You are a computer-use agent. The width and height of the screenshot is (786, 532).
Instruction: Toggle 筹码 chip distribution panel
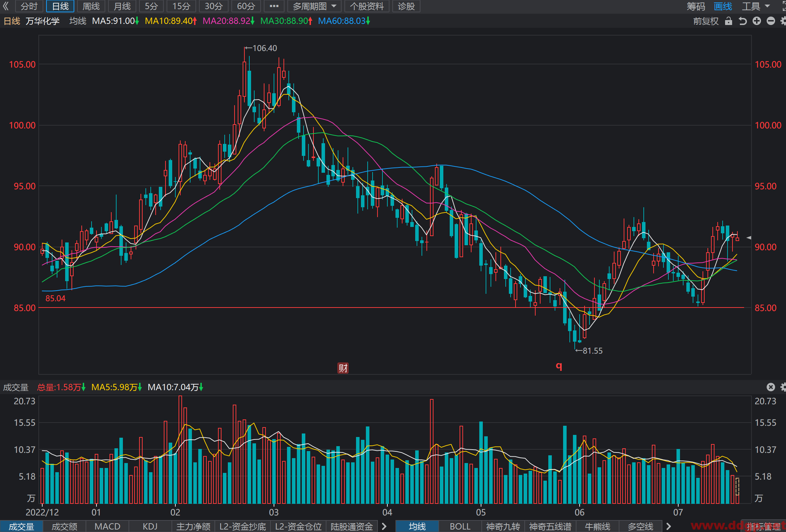point(696,6)
